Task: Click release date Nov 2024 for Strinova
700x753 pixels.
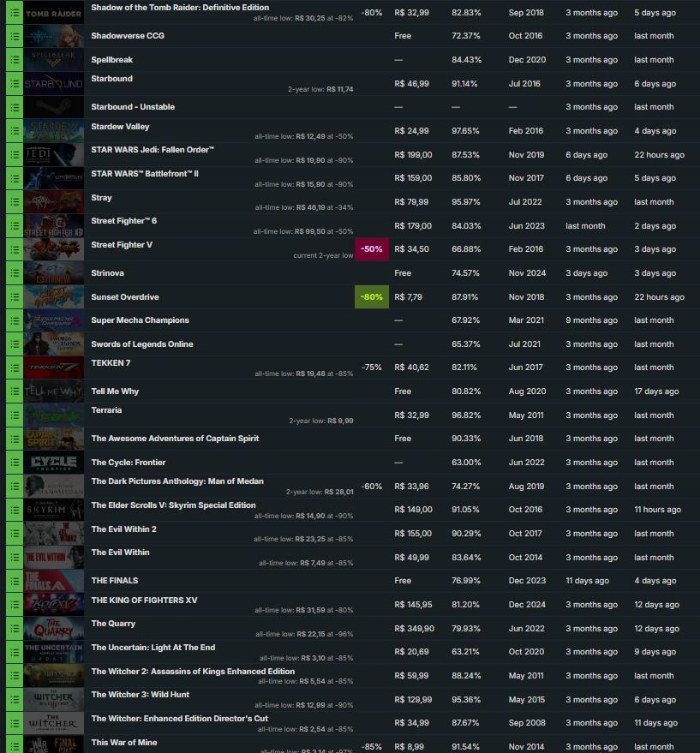Action: (x=527, y=272)
